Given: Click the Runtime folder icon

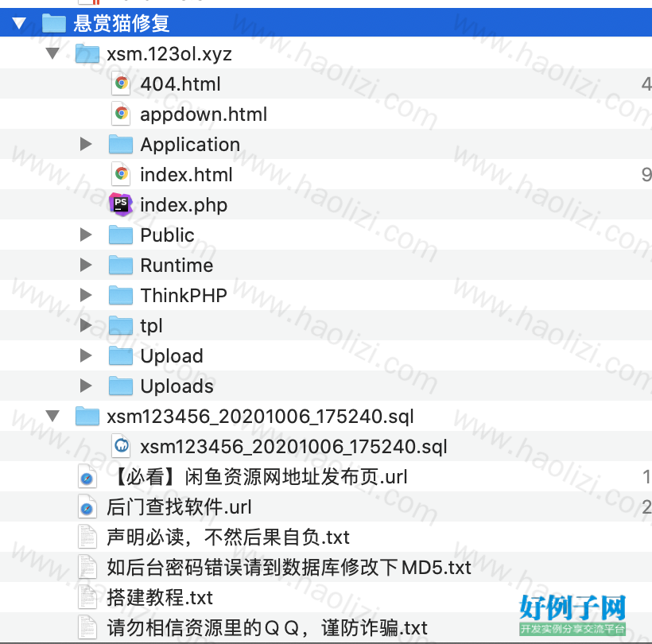Looking at the screenshot, I should (121, 265).
